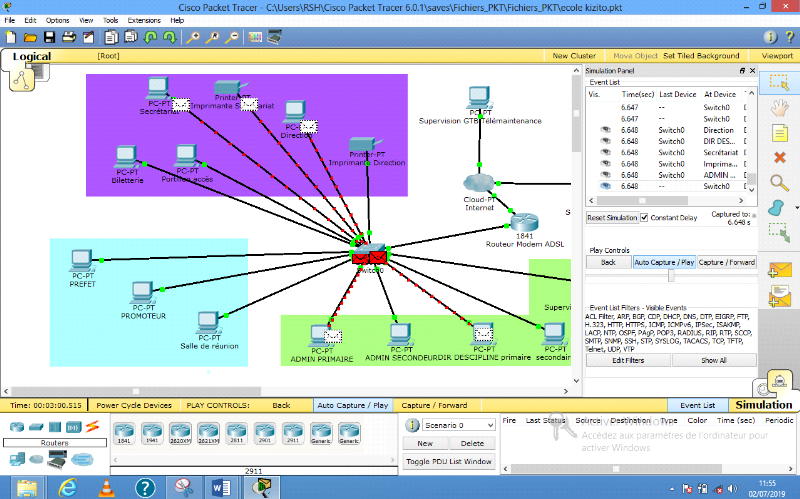This screenshot has width=800, height=499.
Task: Adjust the play controls speed slider
Action: pos(671,276)
